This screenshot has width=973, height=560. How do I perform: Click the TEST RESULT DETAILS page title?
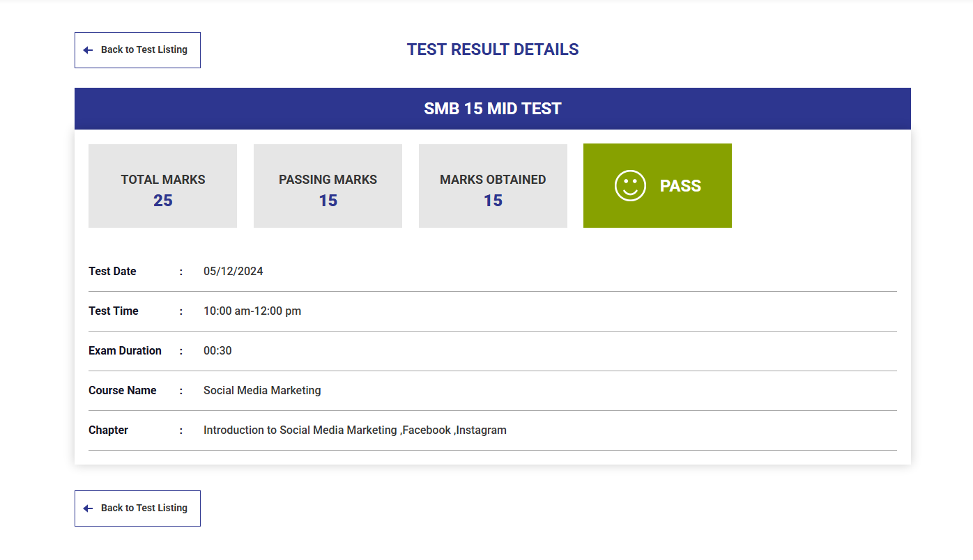point(492,50)
